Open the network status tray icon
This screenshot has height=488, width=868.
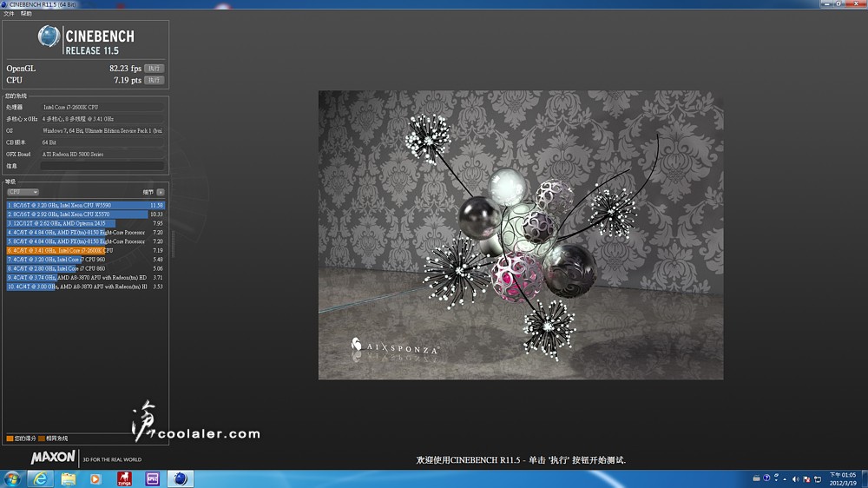pyautogui.click(x=818, y=479)
